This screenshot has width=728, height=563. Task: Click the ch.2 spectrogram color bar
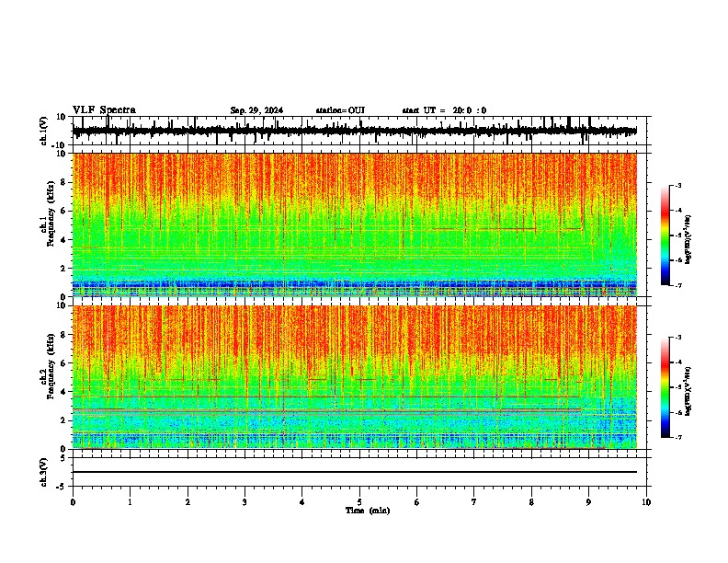point(665,387)
